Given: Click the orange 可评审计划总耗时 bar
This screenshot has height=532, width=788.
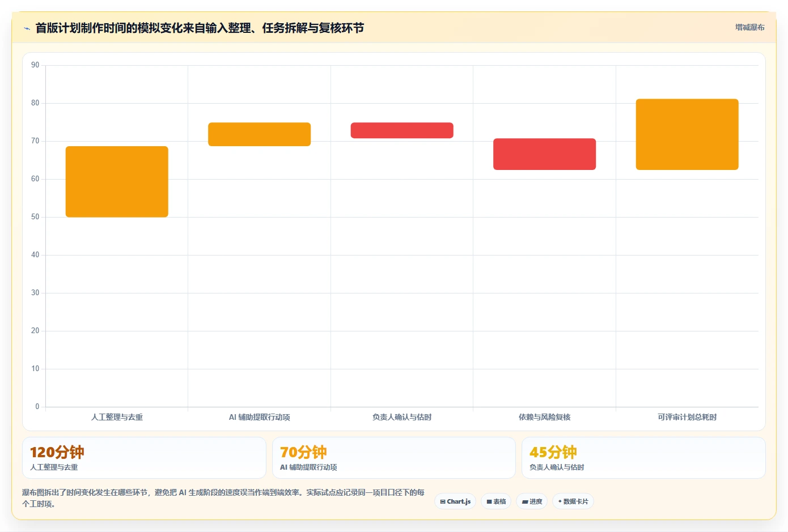Looking at the screenshot, I should coord(687,134).
